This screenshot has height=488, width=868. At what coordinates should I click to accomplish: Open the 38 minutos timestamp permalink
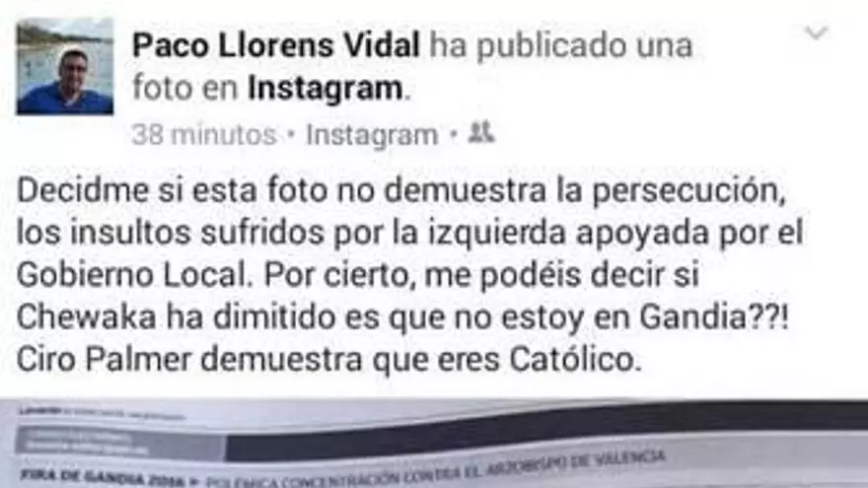coord(204,134)
